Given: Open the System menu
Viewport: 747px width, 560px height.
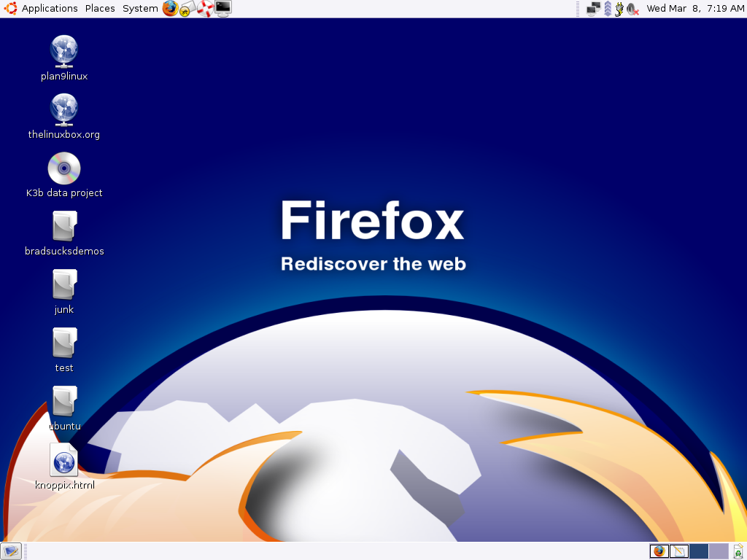Looking at the screenshot, I should pyautogui.click(x=140, y=9).
